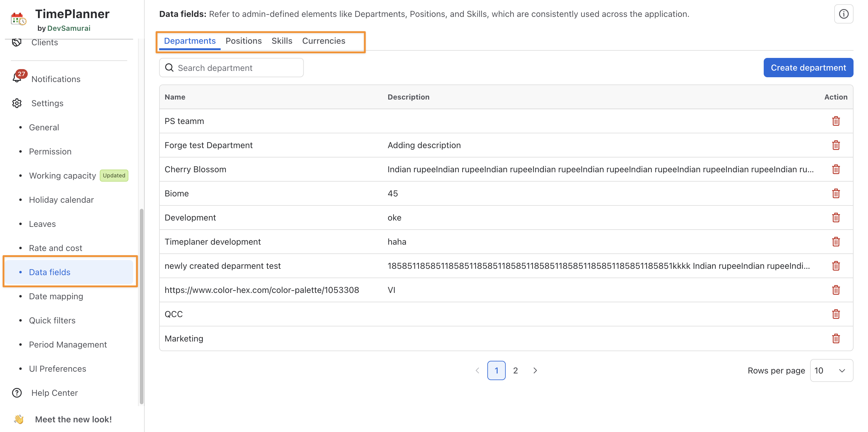Open General settings
The image size is (868, 432).
pyautogui.click(x=44, y=128)
